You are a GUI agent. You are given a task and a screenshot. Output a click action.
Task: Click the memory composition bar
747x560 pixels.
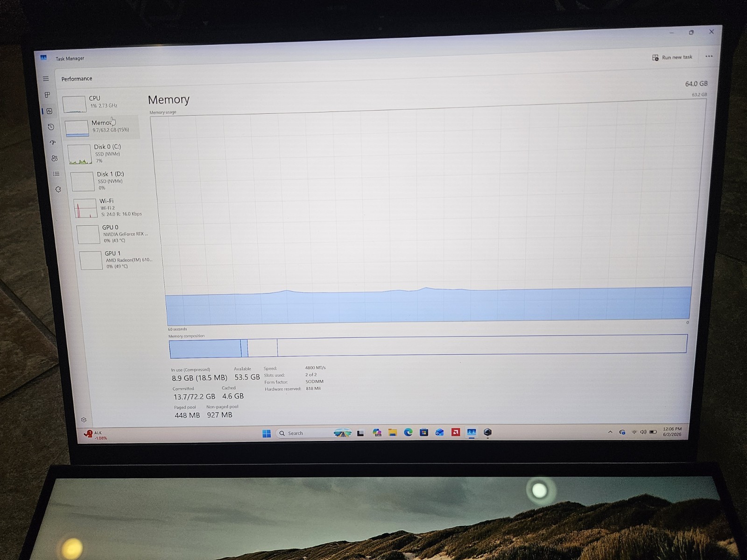[428, 346]
